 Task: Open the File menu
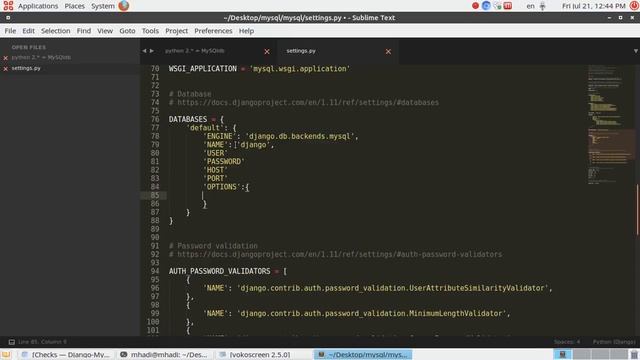tap(10, 31)
